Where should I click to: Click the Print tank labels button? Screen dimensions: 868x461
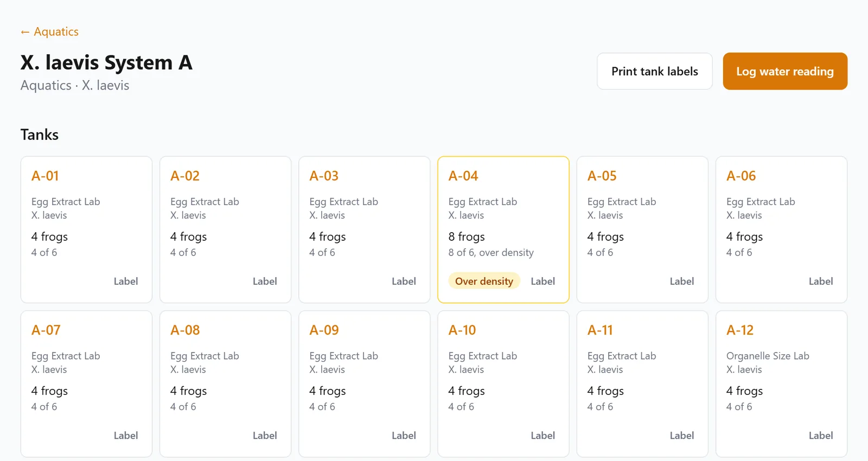coord(655,71)
